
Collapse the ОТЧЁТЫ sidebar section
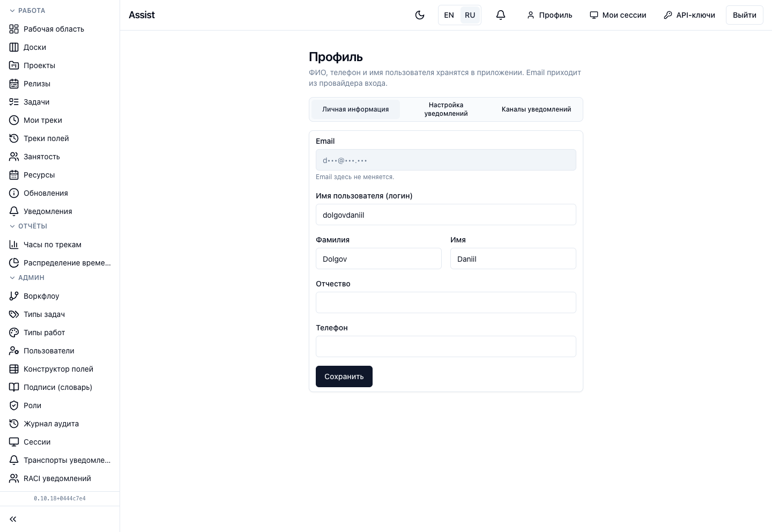[x=28, y=226]
